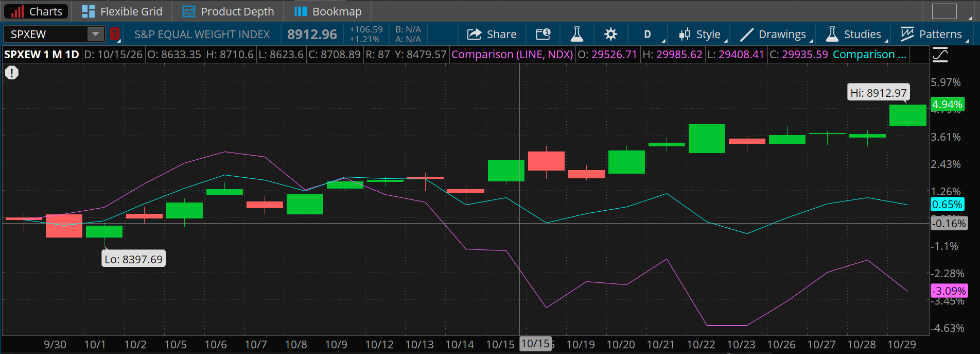980x354 pixels.
Task: Click the cyan Comparison ... label
Action: 869,54
